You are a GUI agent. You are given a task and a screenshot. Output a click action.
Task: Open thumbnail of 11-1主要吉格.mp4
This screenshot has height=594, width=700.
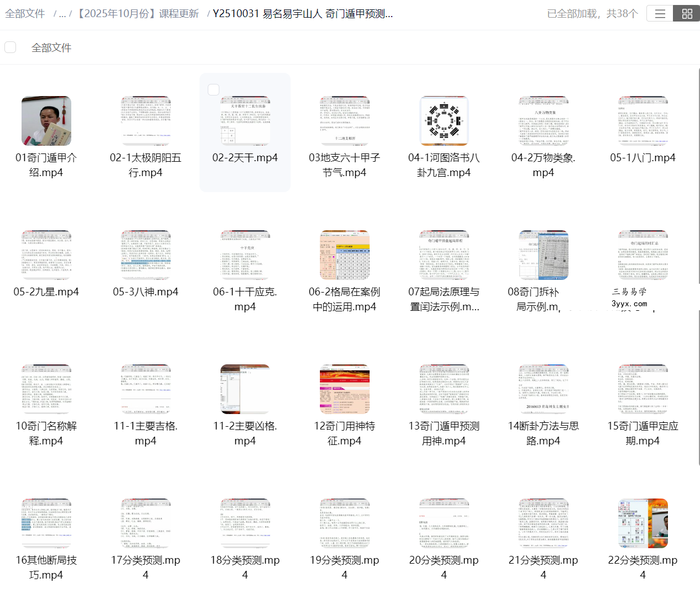tap(146, 389)
